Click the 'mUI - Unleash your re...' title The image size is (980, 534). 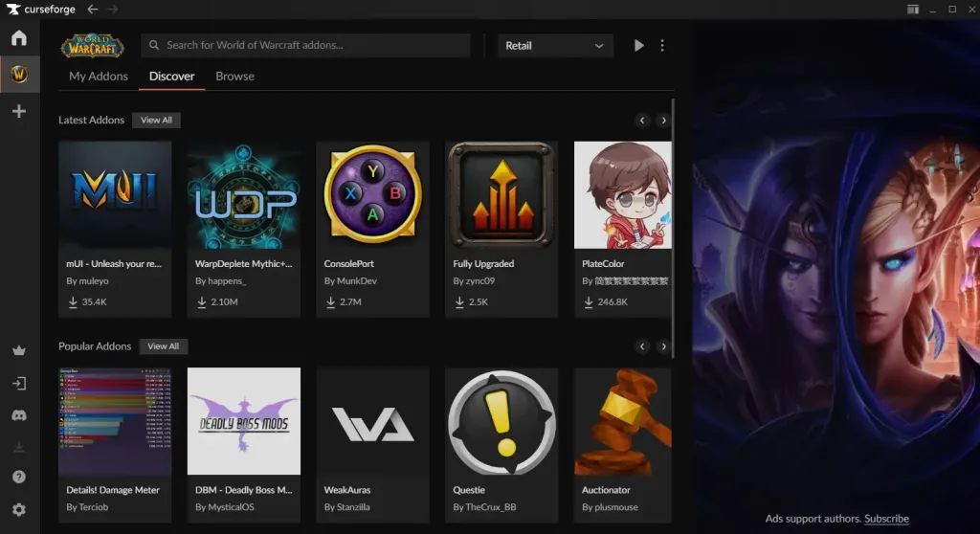[114, 264]
